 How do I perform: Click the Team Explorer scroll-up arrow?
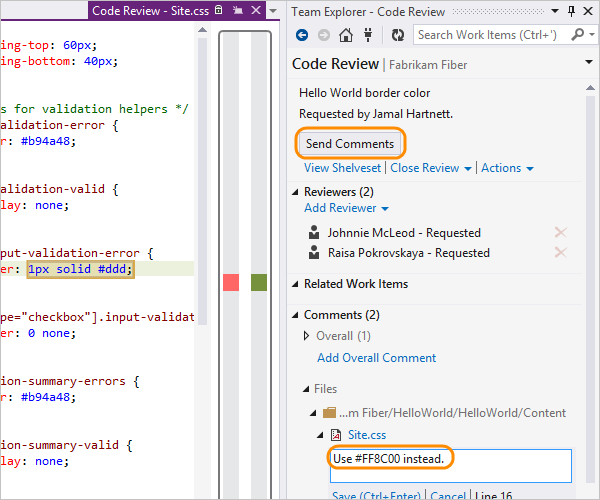point(590,88)
